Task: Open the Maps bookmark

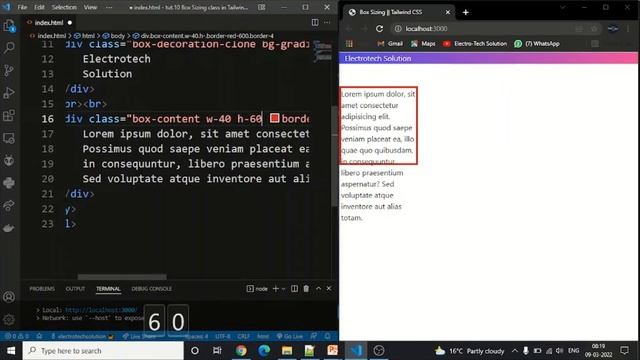Action: (x=423, y=44)
